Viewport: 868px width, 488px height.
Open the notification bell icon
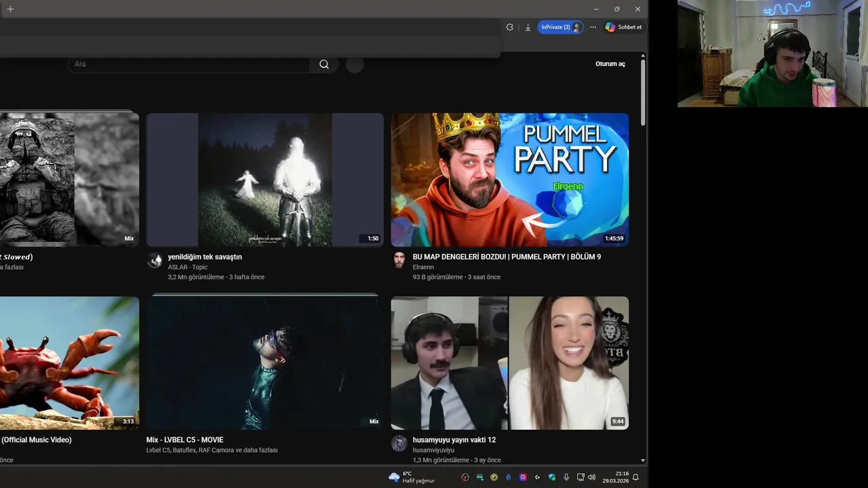tap(635, 477)
